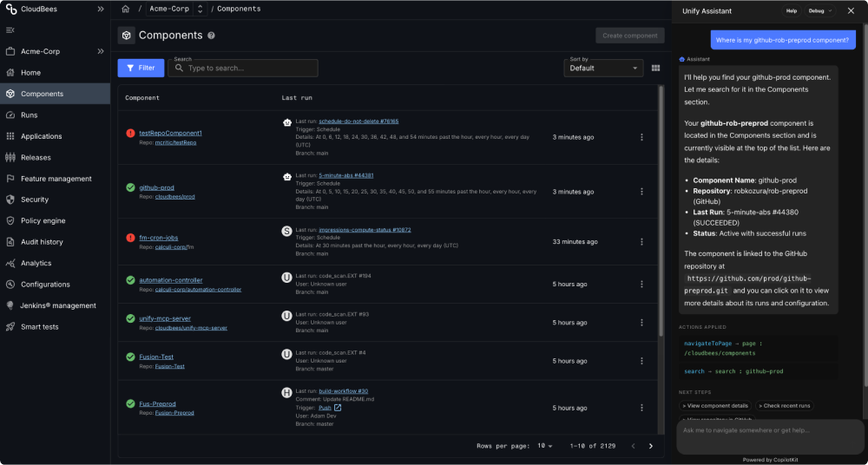This screenshot has width=868, height=465.
Task: Focus the assistant Ask me input field
Action: (x=770, y=436)
